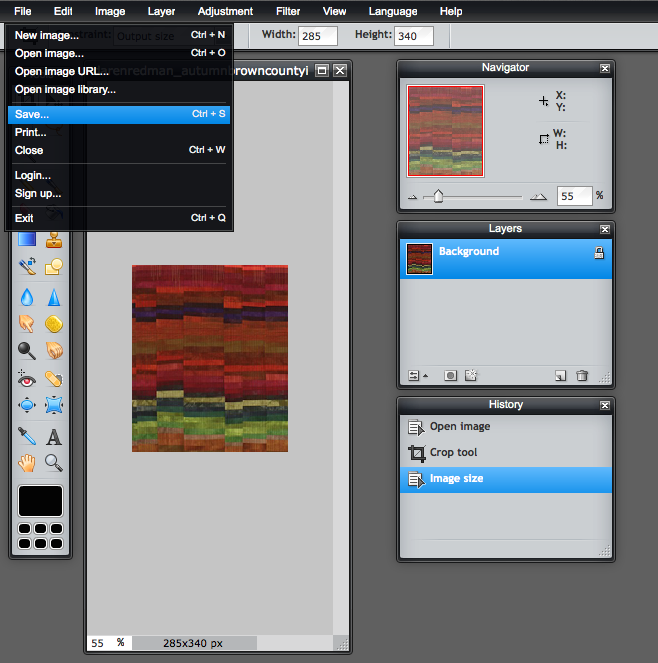This screenshot has width=658, height=663.
Task: Choose Login... from File menu
Action: tap(119, 175)
